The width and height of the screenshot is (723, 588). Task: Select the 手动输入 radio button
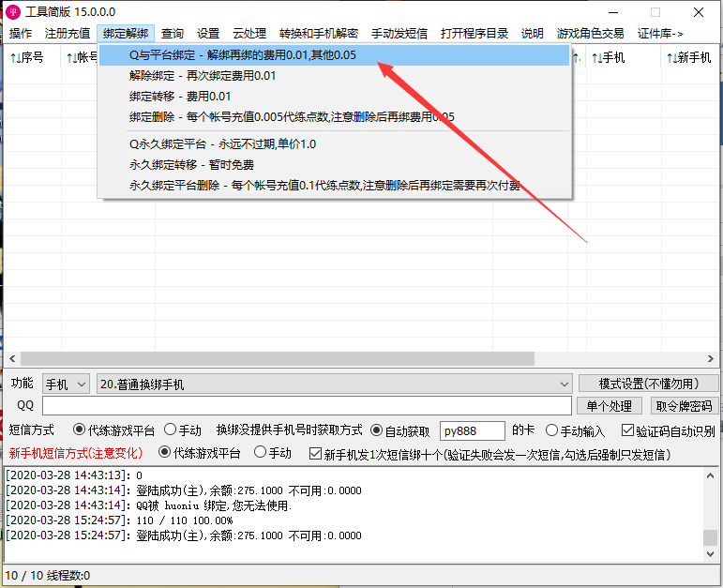coord(575,431)
